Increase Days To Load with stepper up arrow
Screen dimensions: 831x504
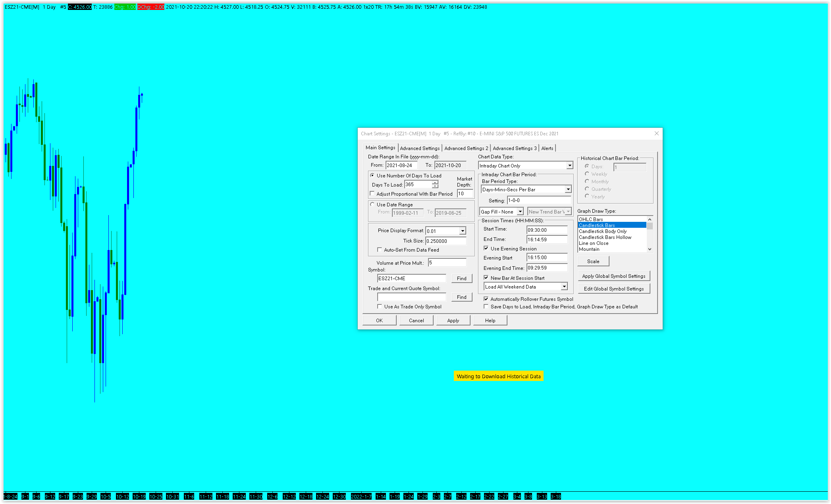click(x=435, y=183)
